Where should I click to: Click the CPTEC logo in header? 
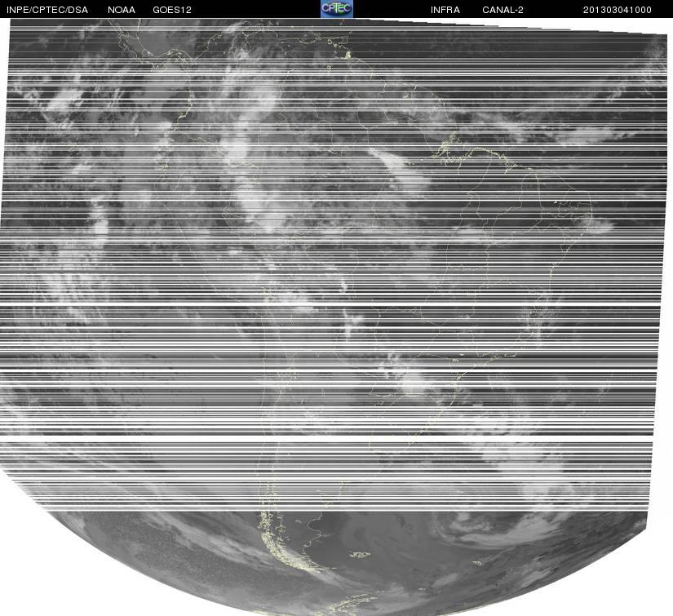pyautogui.click(x=336, y=9)
